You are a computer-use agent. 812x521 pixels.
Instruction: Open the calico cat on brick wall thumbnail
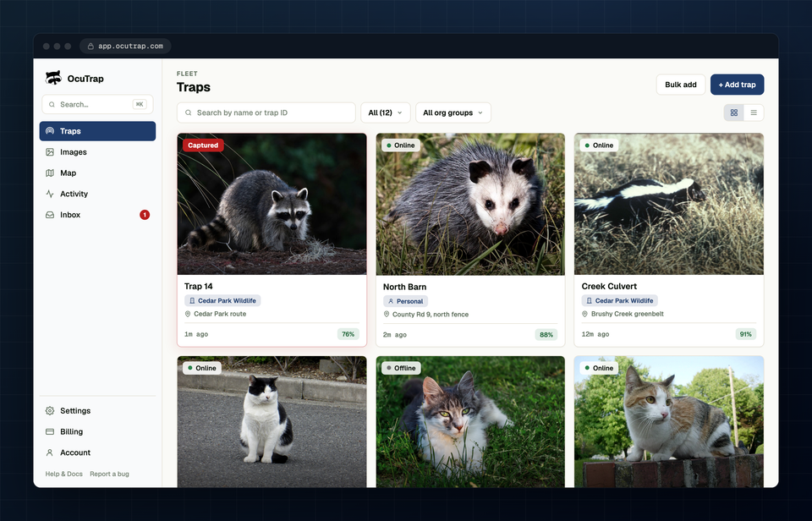(668, 421)
